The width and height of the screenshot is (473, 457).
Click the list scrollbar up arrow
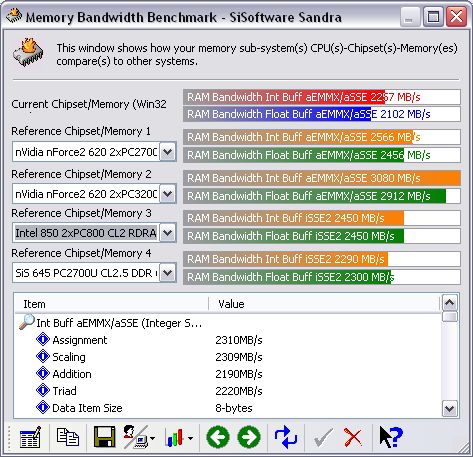pos(450,303)
